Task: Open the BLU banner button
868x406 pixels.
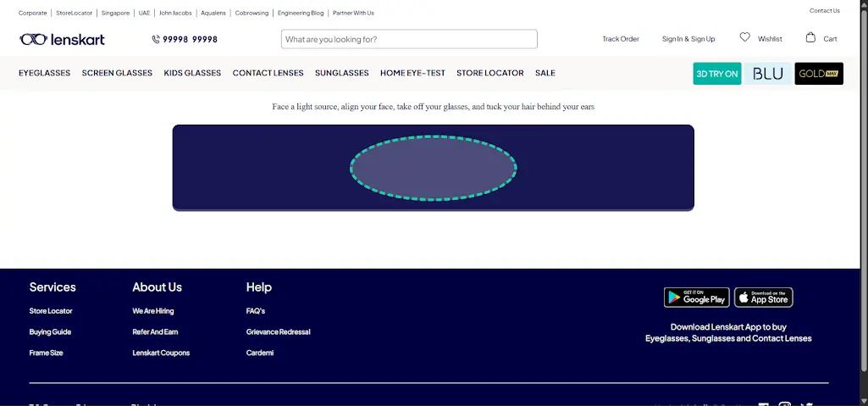Action: coord(768,74)
